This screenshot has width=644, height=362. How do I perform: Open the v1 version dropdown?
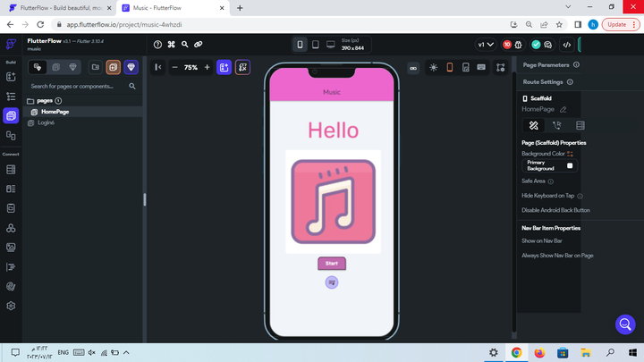[x=486, y=44]
